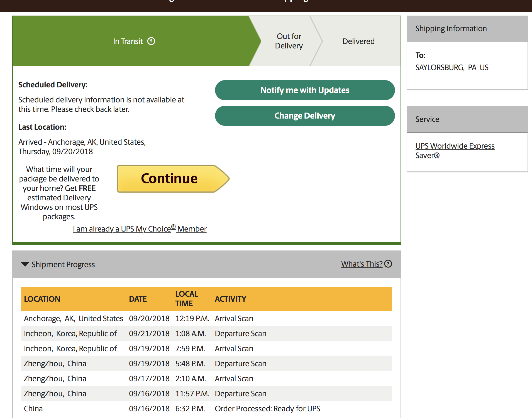Click the China location in the last row
Image resolution: width=532 pixels, height=418 pixels.
pos(33,409)
